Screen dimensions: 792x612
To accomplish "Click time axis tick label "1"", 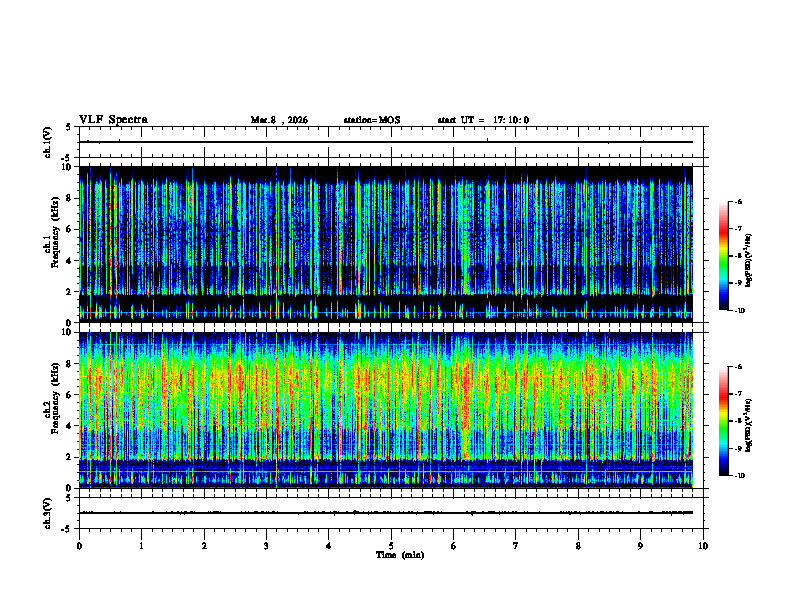I will tap(141, 546).
